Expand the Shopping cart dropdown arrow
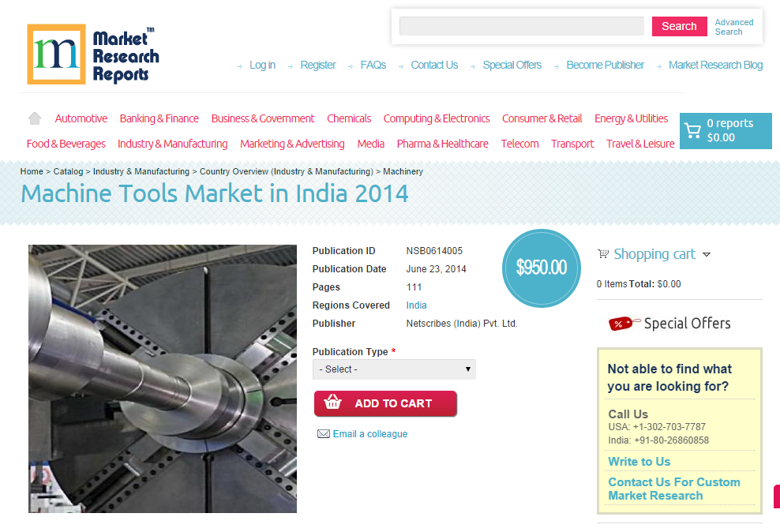The image size is (780, 532). [707, 255]
